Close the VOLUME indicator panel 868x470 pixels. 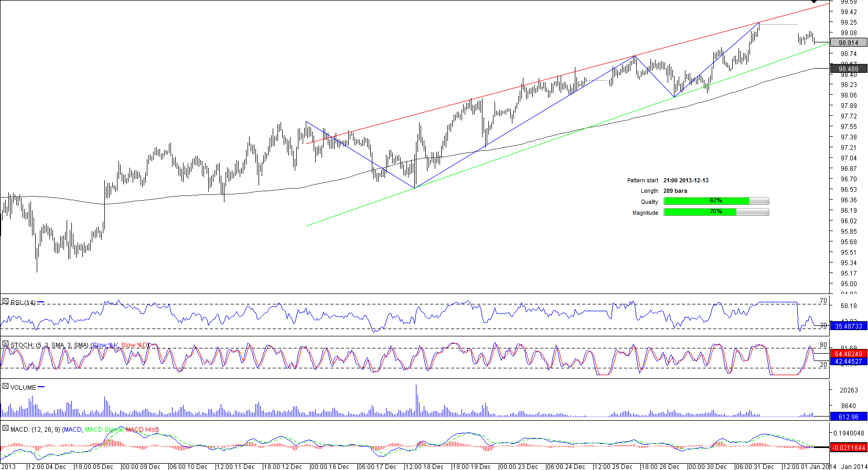[5, 386]
